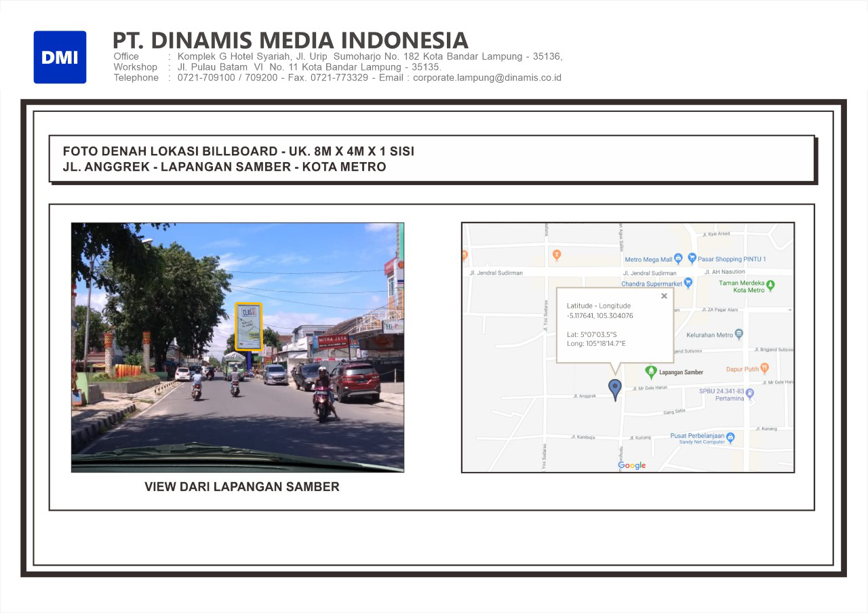Click the telephone number 0721-709100

(x=206, y=78)
